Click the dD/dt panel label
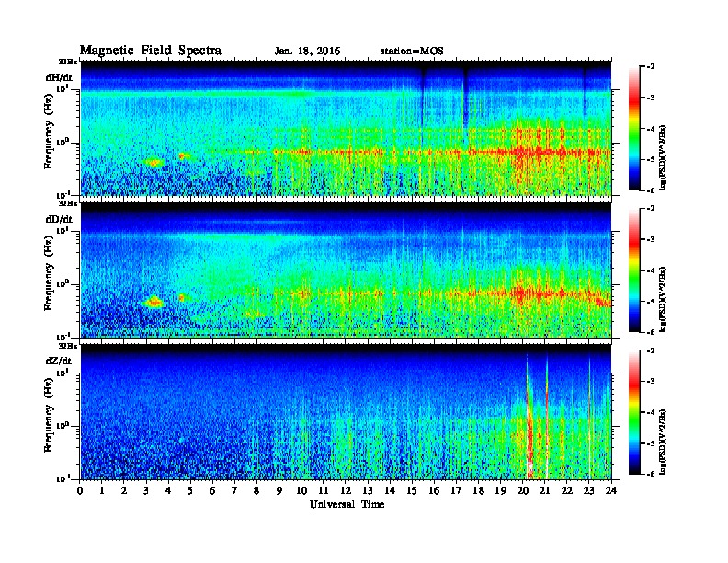 click(59, 219)
